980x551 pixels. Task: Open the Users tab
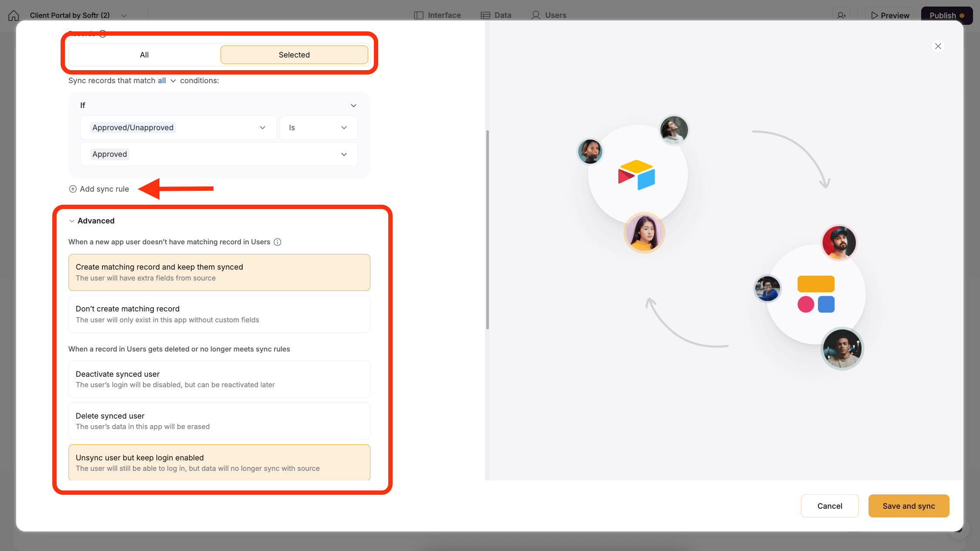549,15
